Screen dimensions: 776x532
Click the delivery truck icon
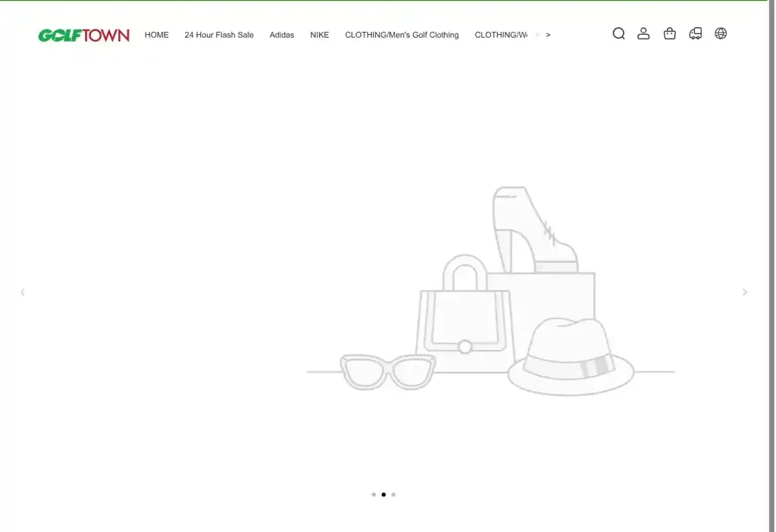pos(695,33)
